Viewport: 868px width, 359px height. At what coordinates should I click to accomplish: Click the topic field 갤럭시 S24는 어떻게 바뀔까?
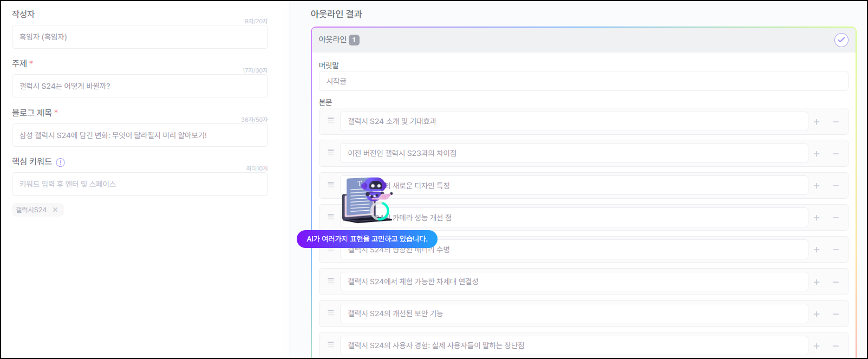(140, 86)
